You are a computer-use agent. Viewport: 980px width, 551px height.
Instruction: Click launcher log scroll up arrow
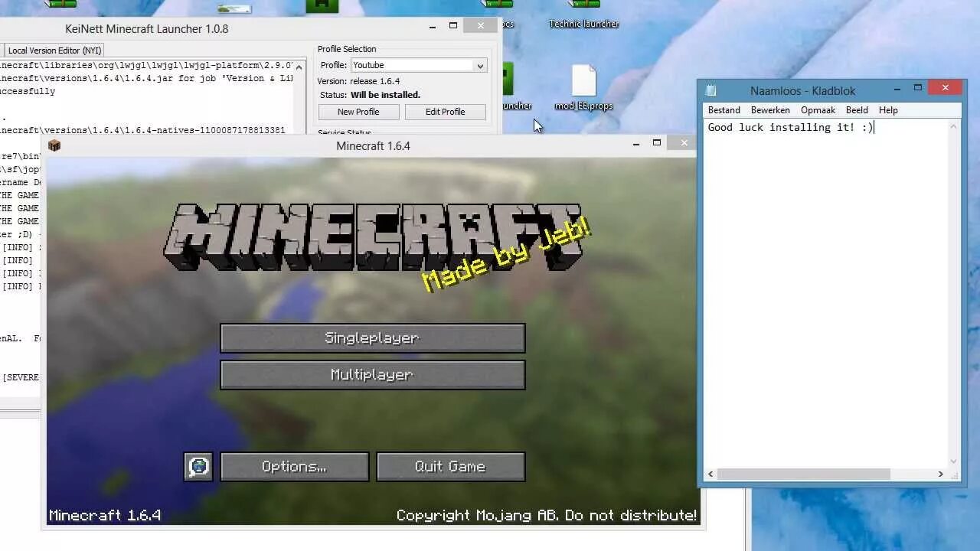pos(299,67)
